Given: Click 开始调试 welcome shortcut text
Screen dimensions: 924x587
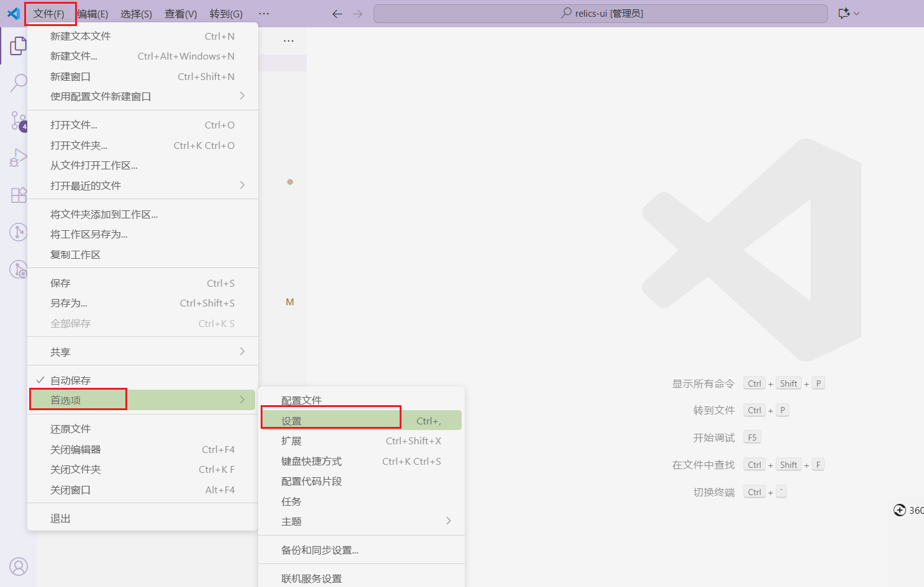Looking at the screenshot, I should 714,437.
